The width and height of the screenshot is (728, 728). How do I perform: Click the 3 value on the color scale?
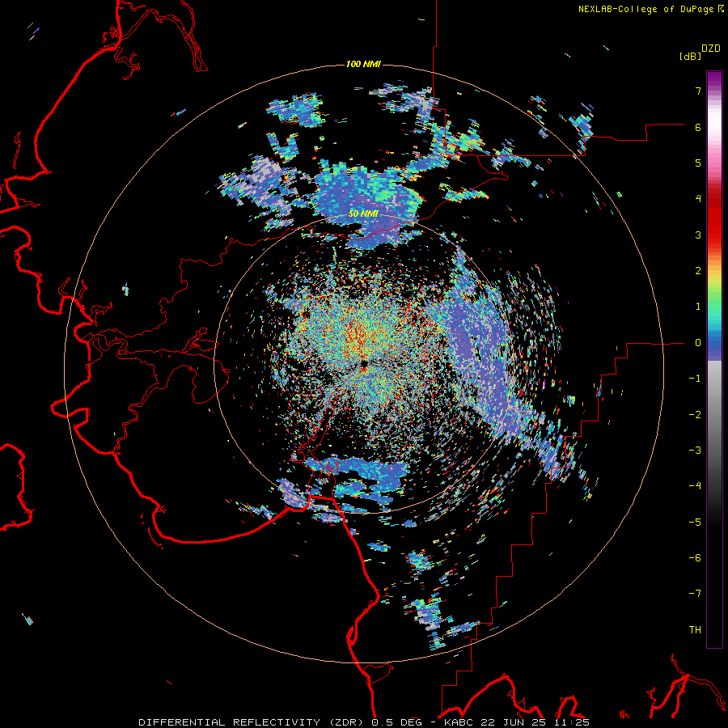pyautogui.click(x=698, y=235)
